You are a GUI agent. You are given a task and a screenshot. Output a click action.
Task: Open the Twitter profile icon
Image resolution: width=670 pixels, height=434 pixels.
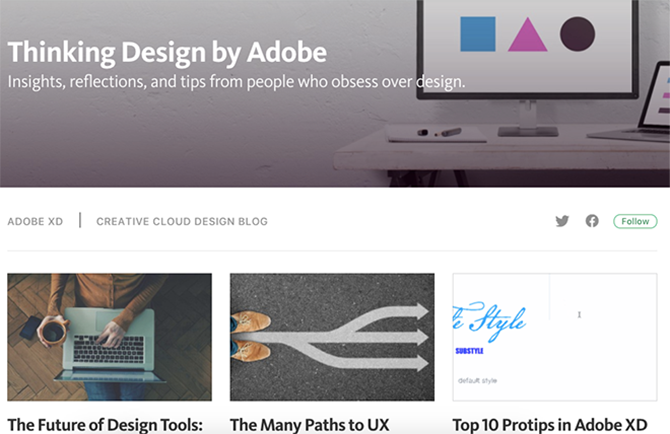click(x=562, y=221)
